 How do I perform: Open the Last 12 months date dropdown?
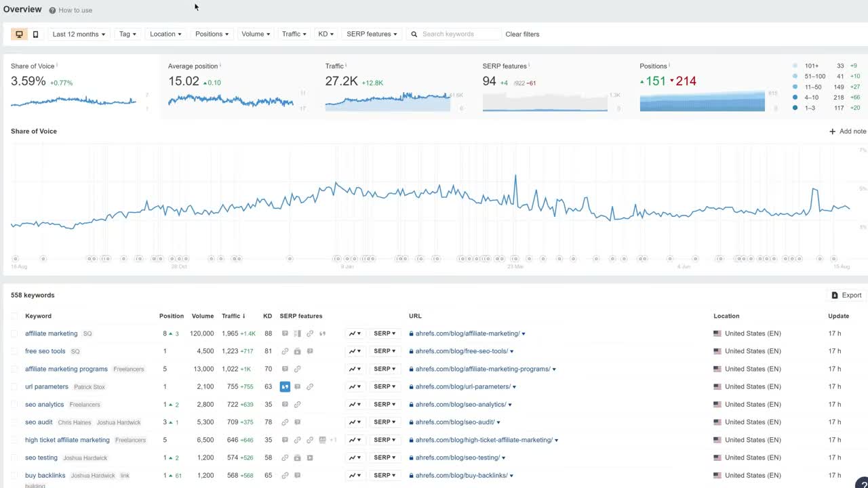pyautogui.click(x=79, y=34)
